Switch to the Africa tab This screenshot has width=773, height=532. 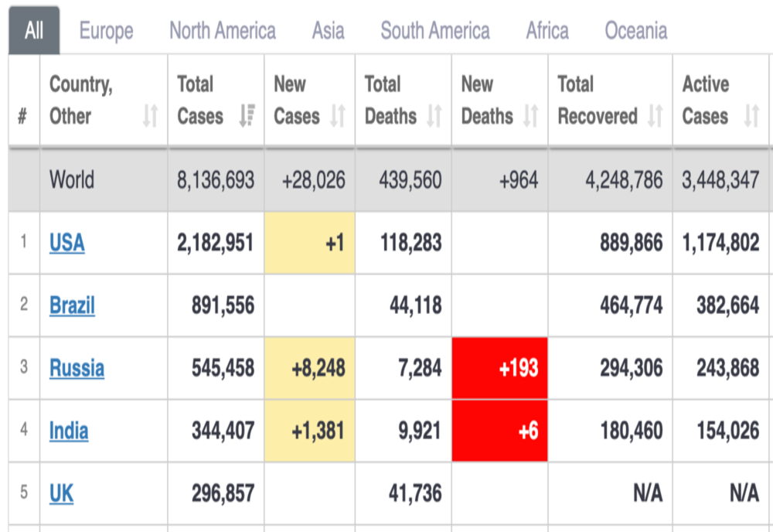click(x=547, y=31)
